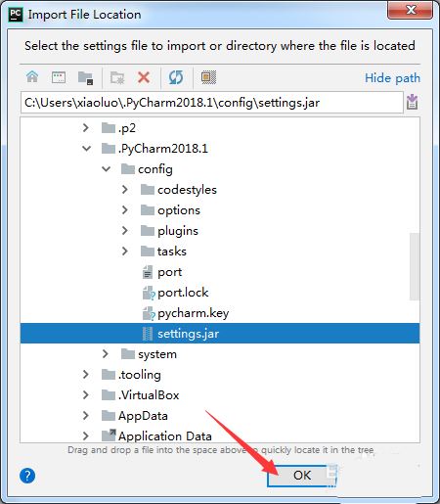Click the Hide path link
This screenshot has width=440, height=504.
[392, 78]
